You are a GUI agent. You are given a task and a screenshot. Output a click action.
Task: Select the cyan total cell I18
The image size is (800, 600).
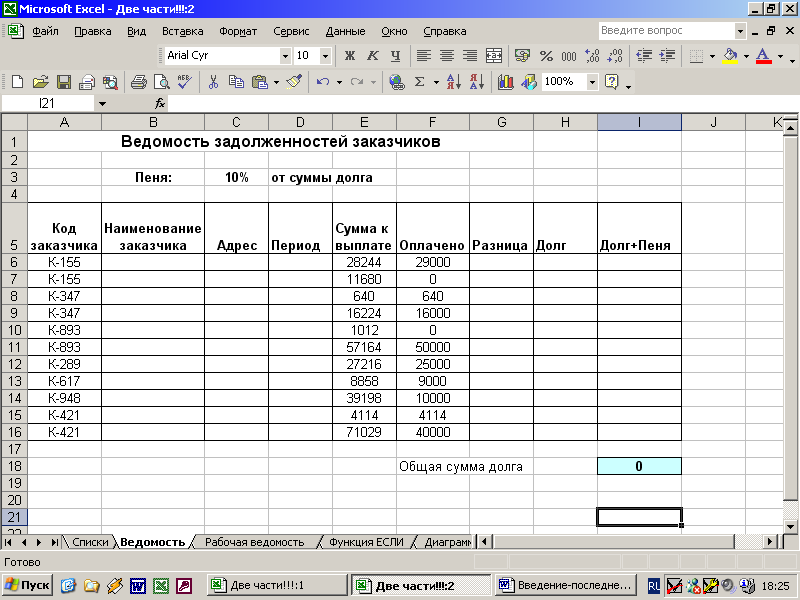(639, 466)
